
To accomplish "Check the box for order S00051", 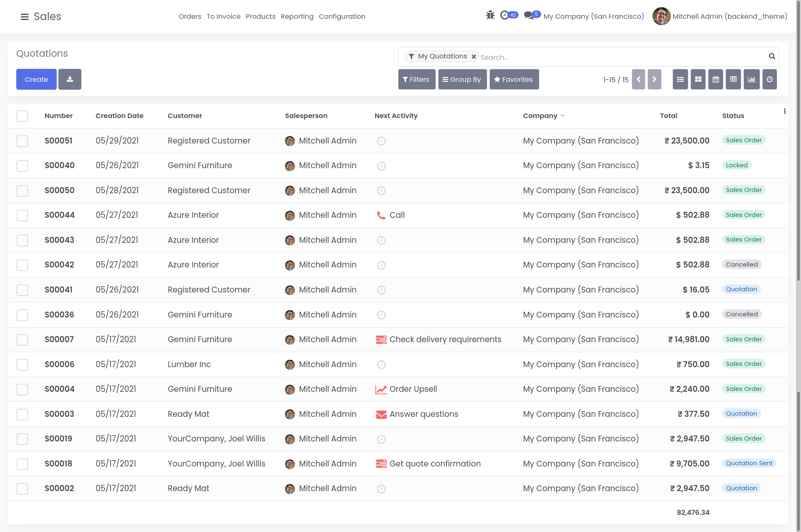I will 22,141.
